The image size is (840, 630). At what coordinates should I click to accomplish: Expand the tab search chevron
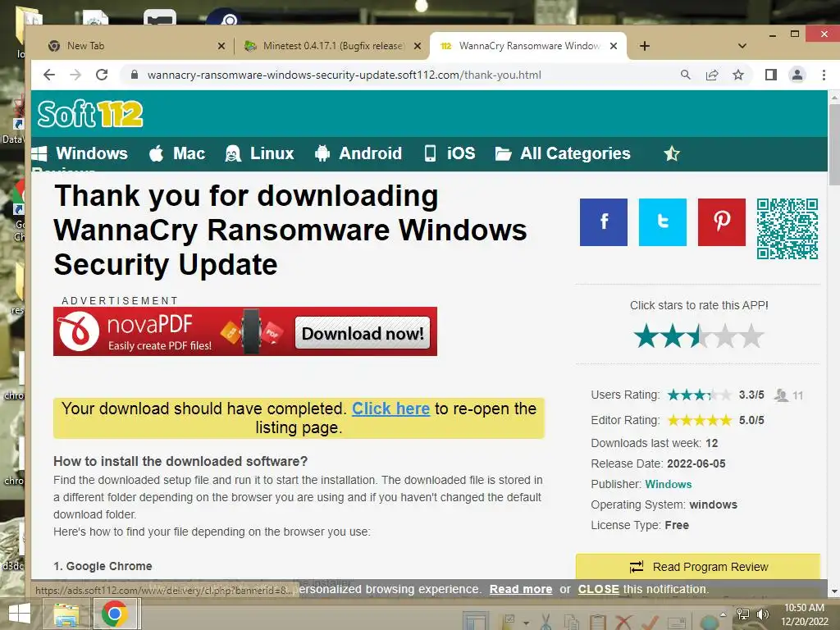(742, 46)
